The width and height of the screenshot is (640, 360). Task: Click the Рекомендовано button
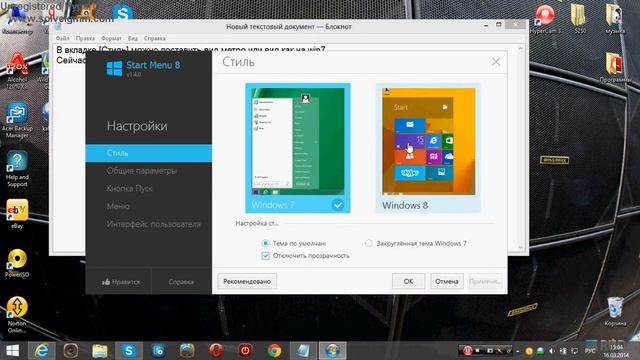point(247,281)
